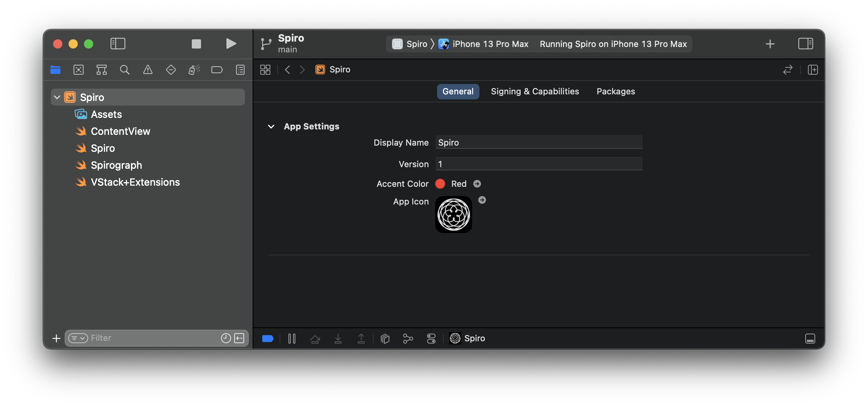Switch to Signing & Capabilities tab

(x=535, y=91)
